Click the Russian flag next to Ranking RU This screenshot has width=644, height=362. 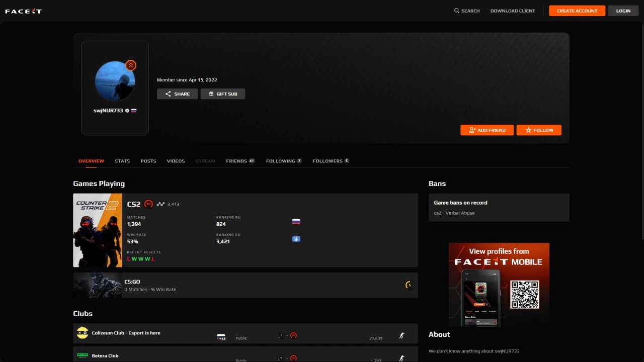(296, 221)
